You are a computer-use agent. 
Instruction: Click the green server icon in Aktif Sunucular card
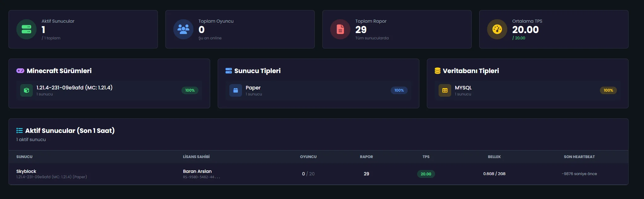click(26, 29)
